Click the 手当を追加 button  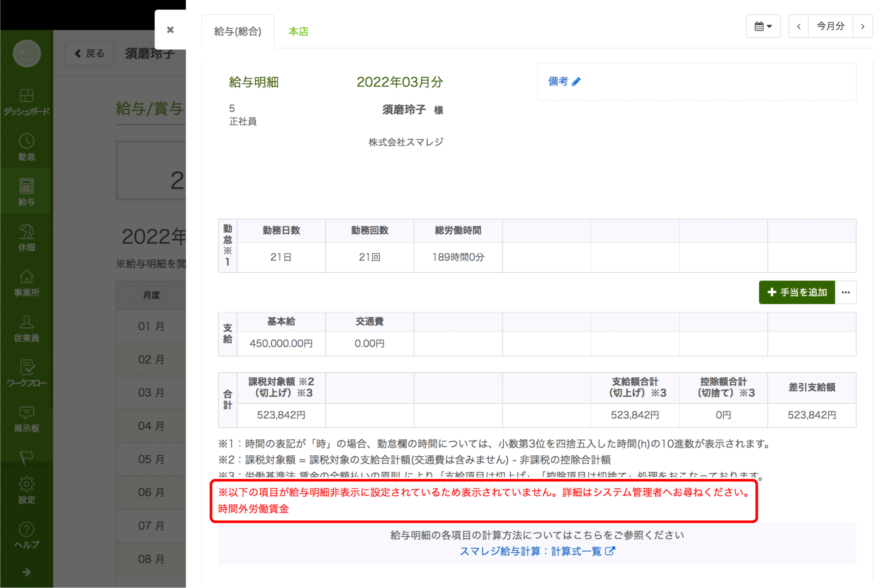(797, 292)
